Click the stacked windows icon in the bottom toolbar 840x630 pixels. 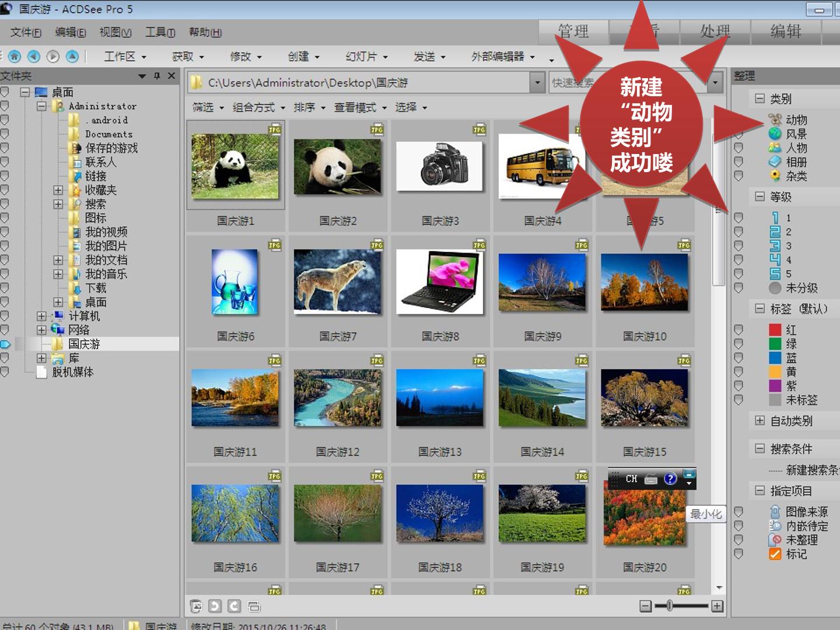click(254, 606)
